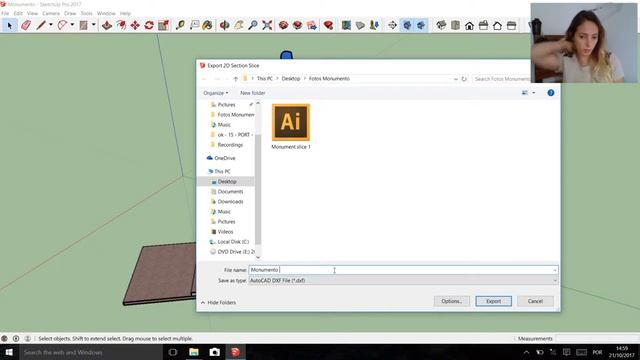Viewport: 640px width, 360px height.
Task: Click the Add Location icon
Action: pyautogui.click(x=346, y=26)
